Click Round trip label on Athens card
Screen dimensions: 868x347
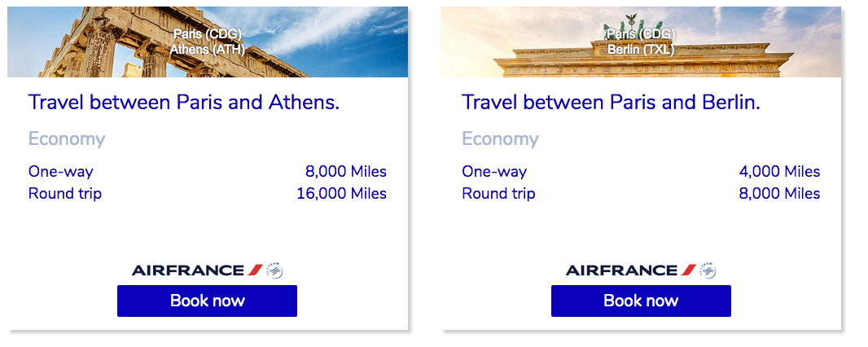65,194
